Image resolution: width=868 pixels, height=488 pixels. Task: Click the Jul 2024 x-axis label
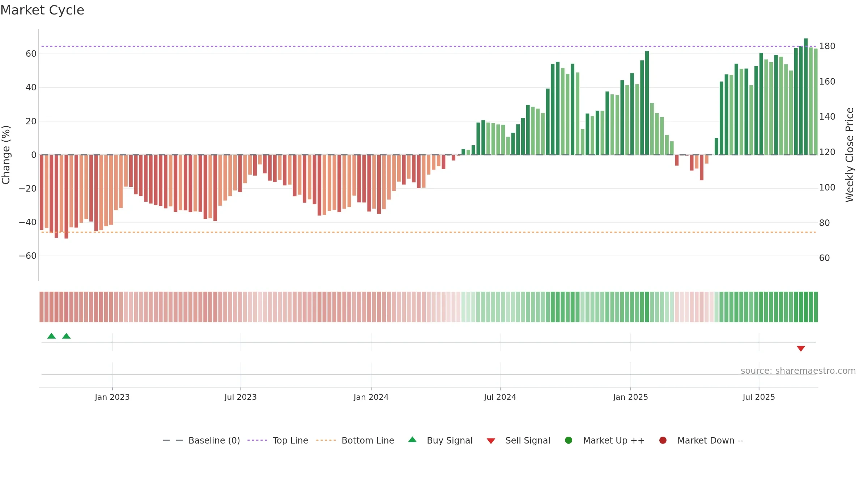click(500, 397)
